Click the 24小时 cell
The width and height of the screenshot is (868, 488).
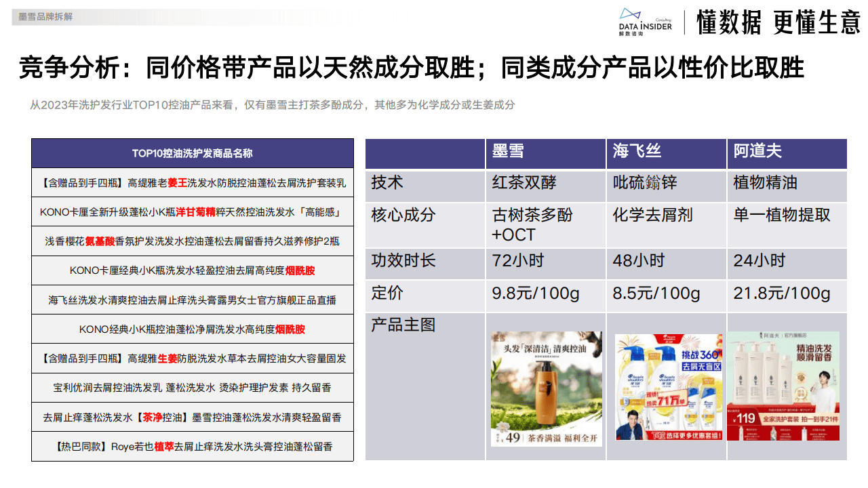[787, 264]
